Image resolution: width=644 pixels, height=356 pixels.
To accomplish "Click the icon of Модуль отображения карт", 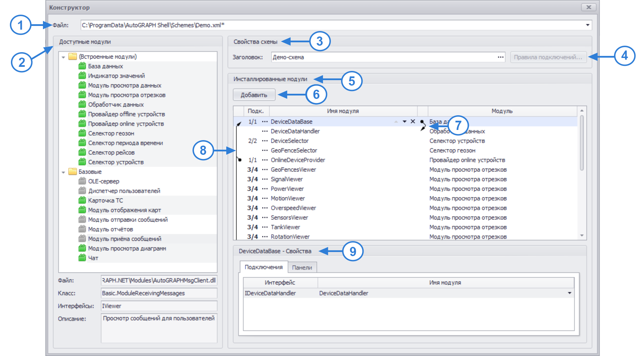I will pyautogui.click(x=82, y=210).
